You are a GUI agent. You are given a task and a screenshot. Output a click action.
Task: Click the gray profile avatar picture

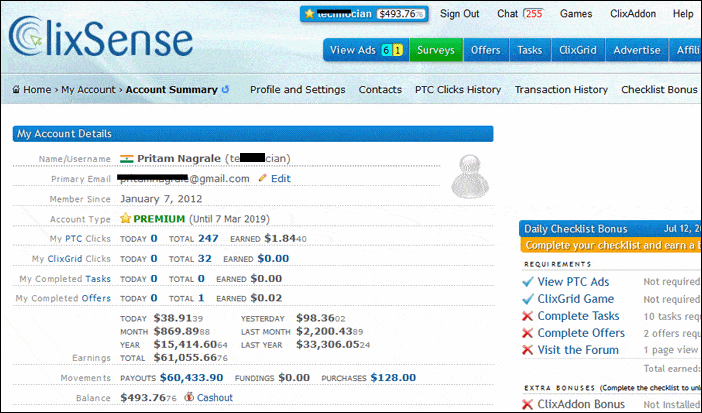point(470,176)
